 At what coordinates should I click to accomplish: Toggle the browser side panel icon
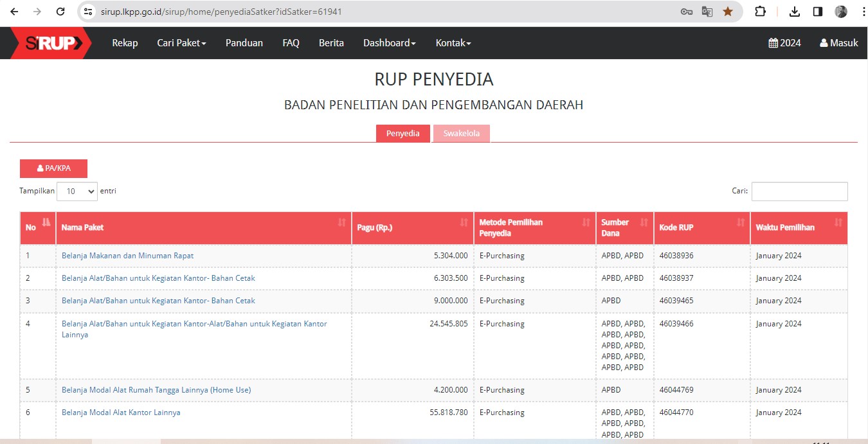[x=818, y=12]
